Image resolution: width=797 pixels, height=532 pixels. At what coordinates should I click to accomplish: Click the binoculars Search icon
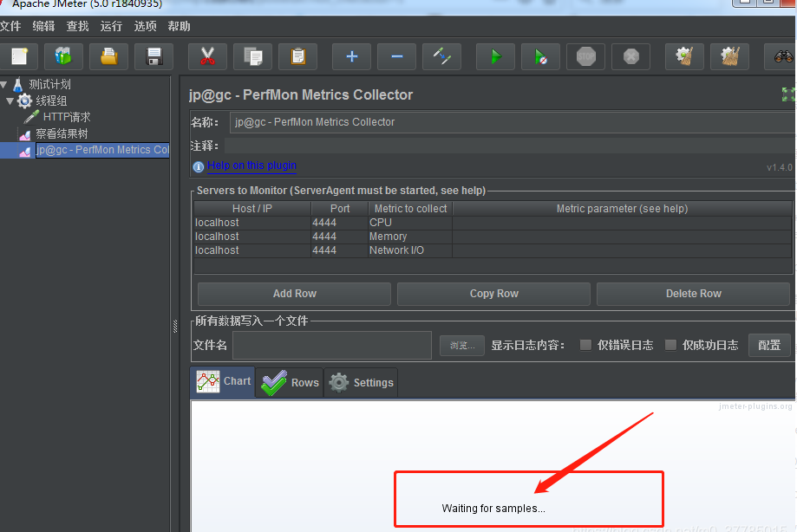pyautogui.click(x=783, y=56)
